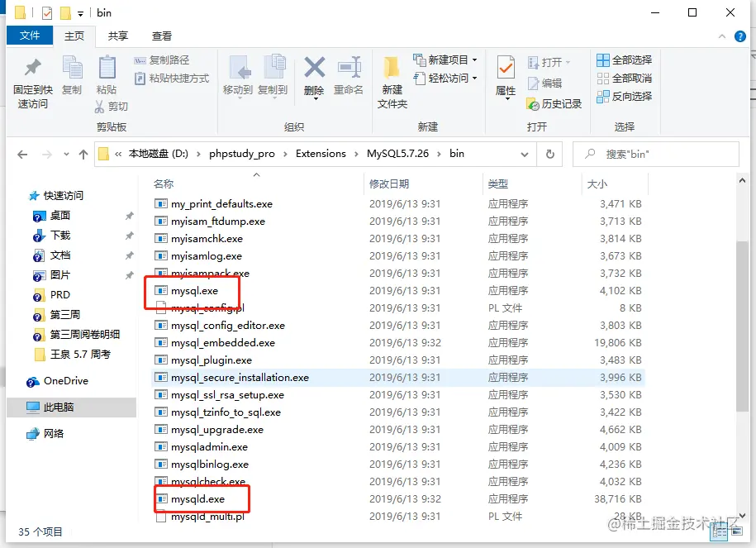Click Select all icon
The height and width of the screenshot is (548, 756).
point(602,60)
